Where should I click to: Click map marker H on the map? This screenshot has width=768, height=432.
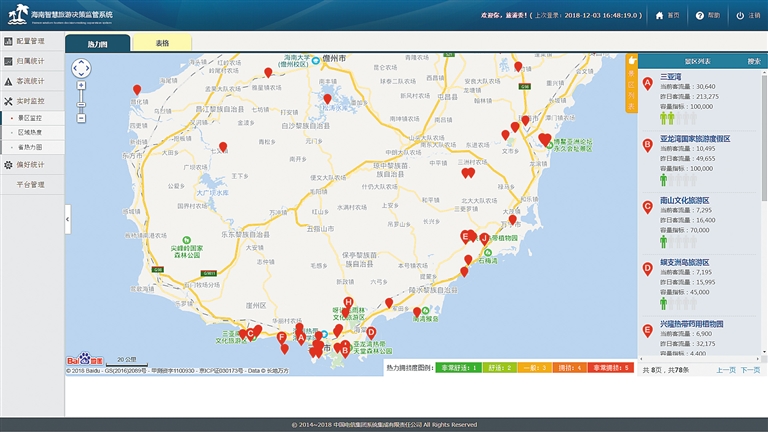click(347, 302)
